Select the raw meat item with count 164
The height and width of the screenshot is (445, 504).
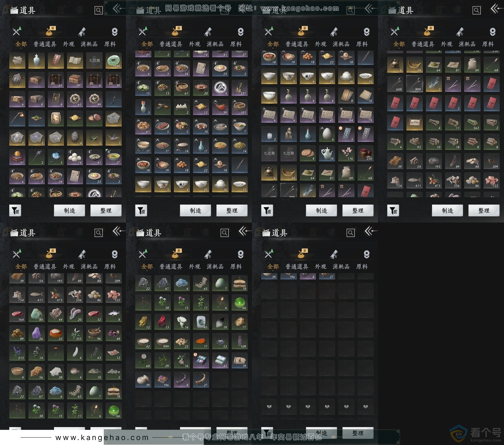click(x=17, y=314)
